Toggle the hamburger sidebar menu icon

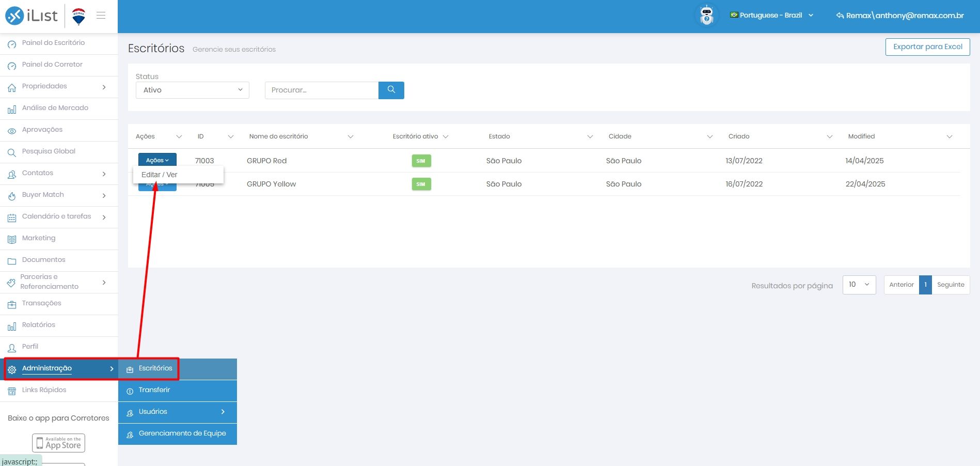click(101, 15)
